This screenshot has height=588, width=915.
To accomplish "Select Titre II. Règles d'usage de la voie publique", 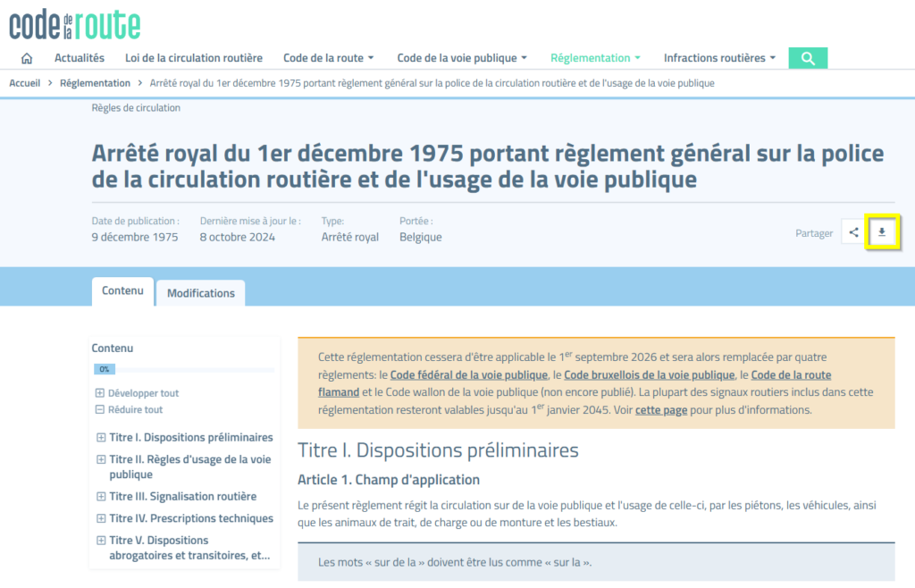I will 190,467.
